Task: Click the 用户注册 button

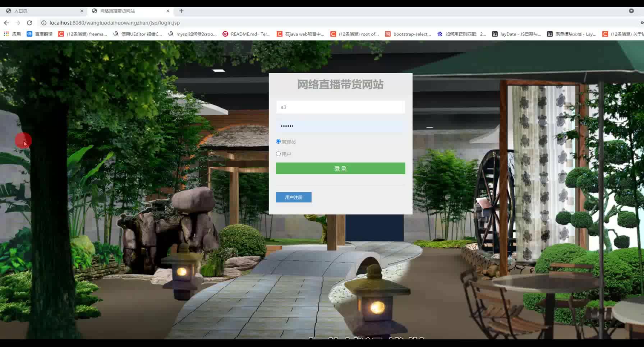Action: coord(294,197)
